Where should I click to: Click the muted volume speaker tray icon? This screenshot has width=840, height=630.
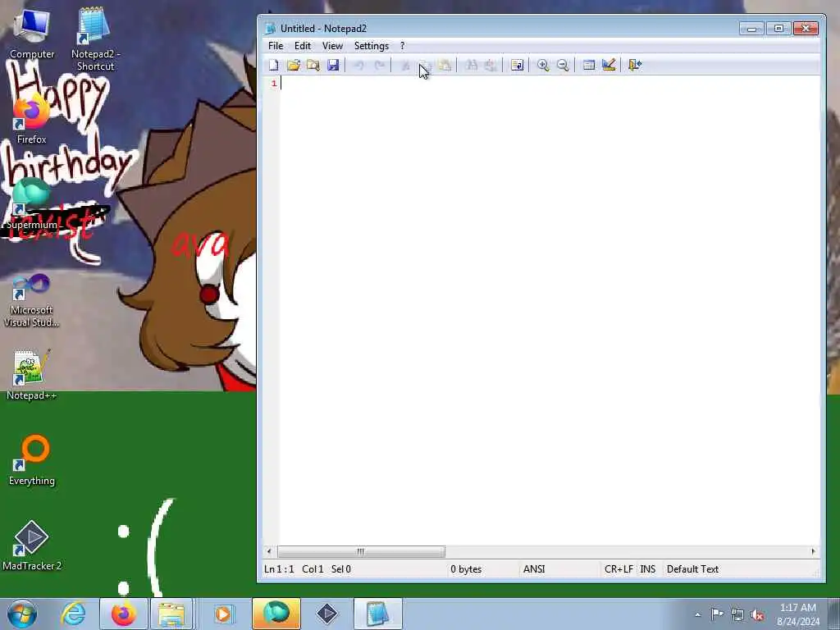tap(757, 614)
